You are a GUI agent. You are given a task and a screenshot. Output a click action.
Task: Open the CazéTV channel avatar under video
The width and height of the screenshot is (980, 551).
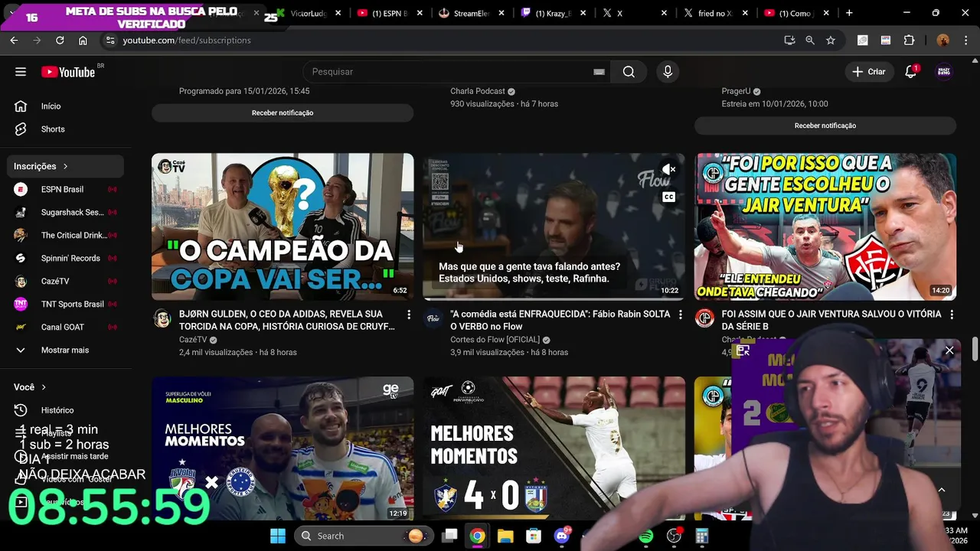162,318
